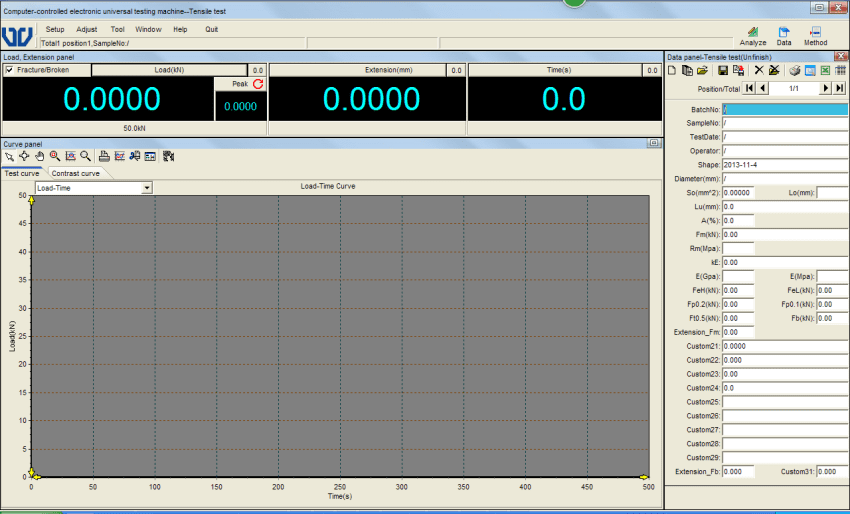Toggle the Fracture/Broken checkbox
The width and height of the screenshot is (850, 514).
point(10,70)
